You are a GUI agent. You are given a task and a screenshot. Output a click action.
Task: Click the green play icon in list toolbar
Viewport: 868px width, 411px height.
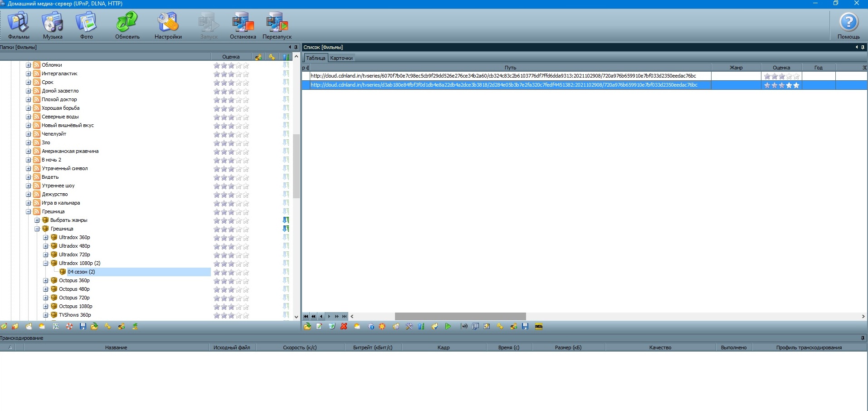pyautogui.click(x=448, y=327)
